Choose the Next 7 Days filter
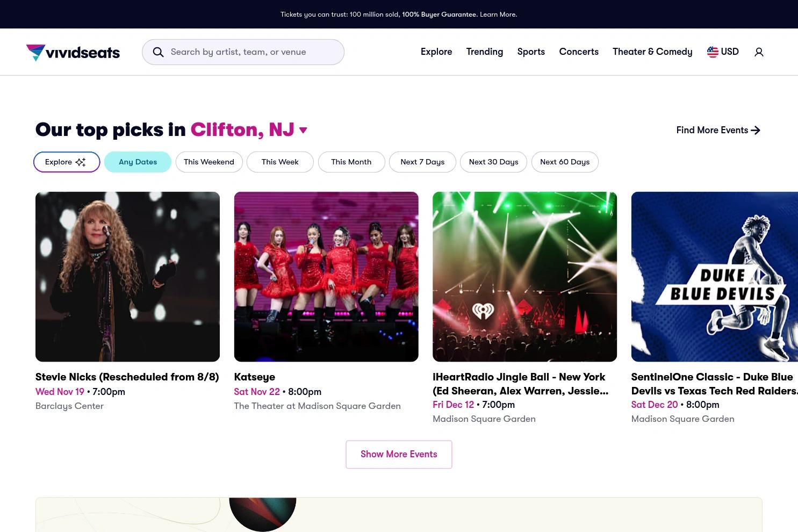The height and width of the screenshot is (532, 798). tap(422, 162)
